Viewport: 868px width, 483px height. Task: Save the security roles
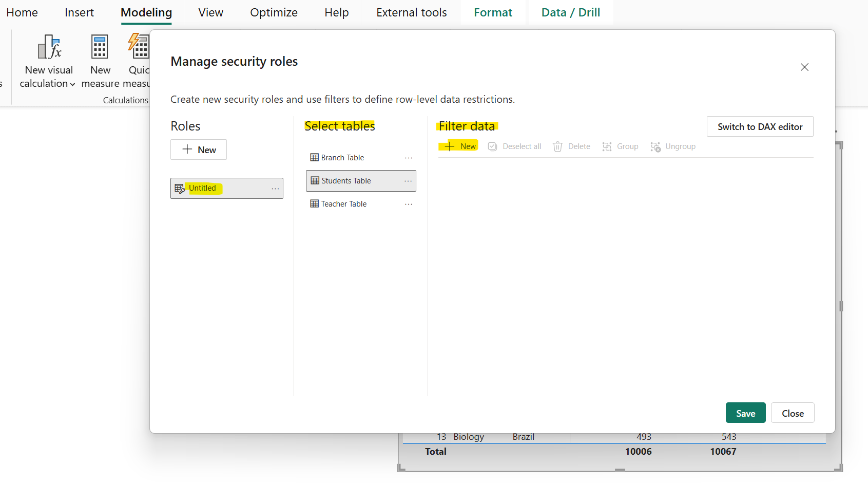(x=745, y=413)
